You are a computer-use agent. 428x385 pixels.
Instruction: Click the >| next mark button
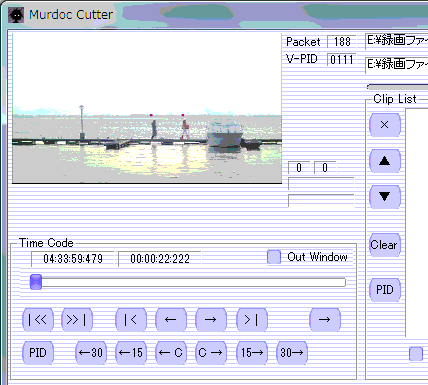(x=251, y=320)
